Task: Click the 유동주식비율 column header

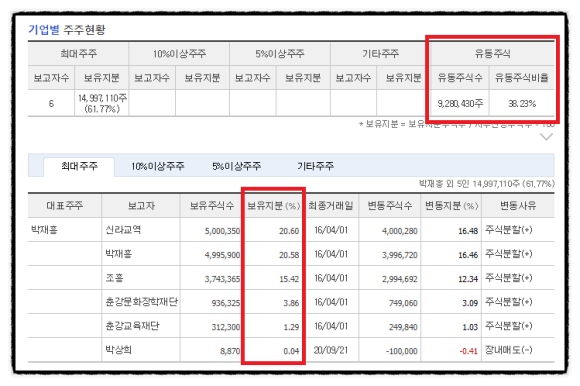Action: [522, 78]
